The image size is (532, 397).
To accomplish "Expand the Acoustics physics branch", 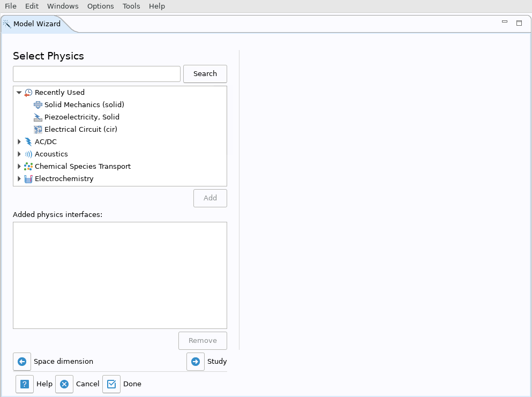I will coord(19,154).
